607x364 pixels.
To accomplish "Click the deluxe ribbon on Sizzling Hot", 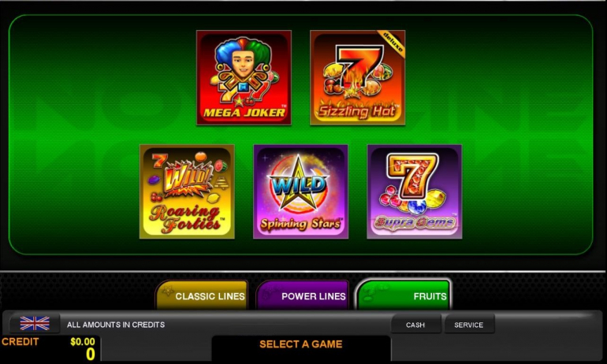I will 393,43.
